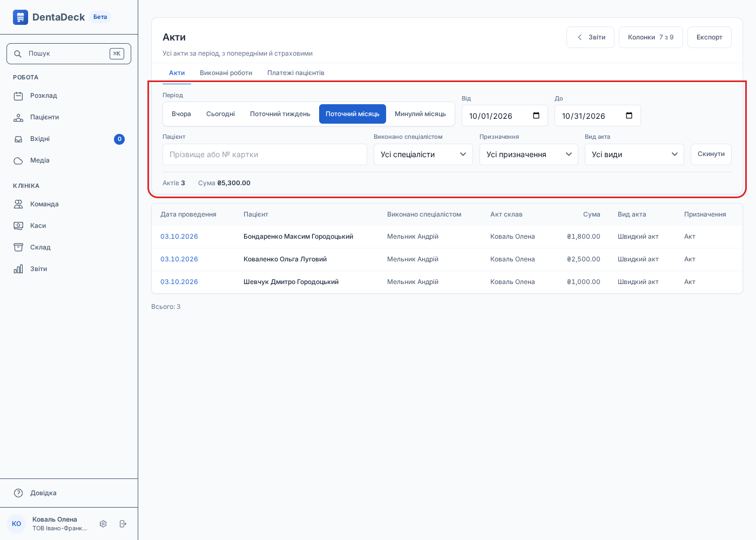Switch to Виконані роботи tab
The height and width of the screenshot is (540, 756).
pyautogui.click(x=226, y=73)
